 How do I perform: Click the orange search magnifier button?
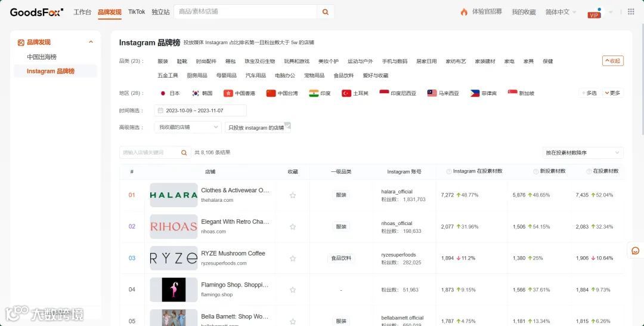click(326, 12)
